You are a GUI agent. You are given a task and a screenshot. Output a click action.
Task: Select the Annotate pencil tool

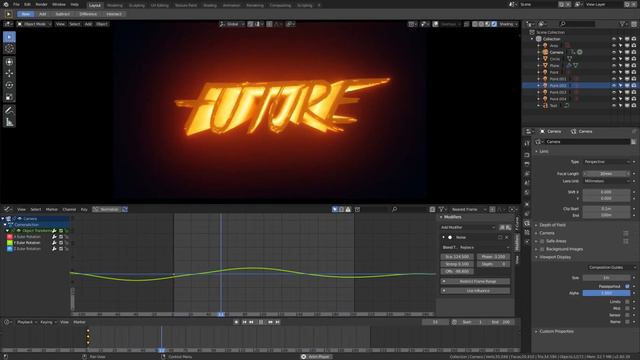(x=9, y=110)
